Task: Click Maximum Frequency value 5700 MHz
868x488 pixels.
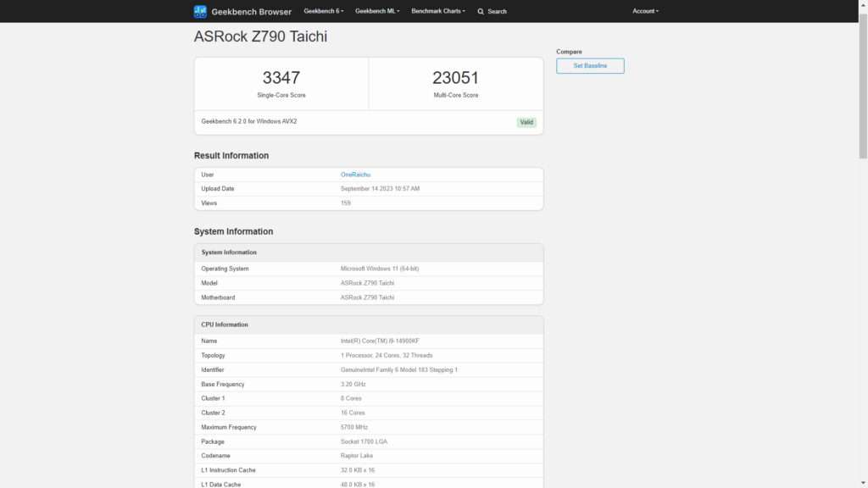Action: (353, 427)
